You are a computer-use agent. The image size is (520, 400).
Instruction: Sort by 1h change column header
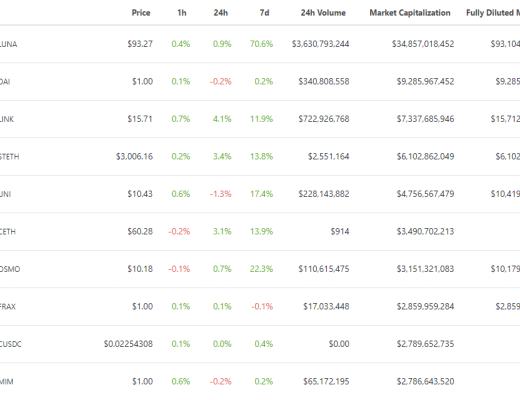(182, 13)
